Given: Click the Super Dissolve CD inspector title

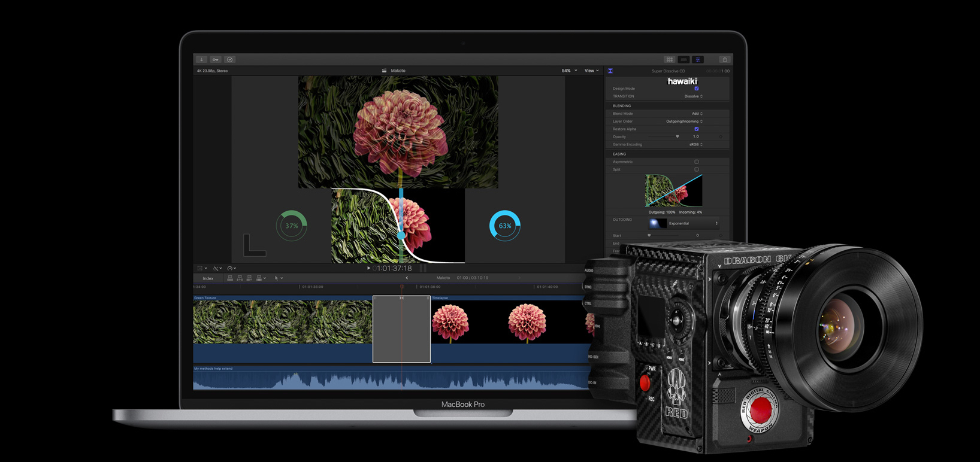Looking at the screenshot, I should pos(669,71).
